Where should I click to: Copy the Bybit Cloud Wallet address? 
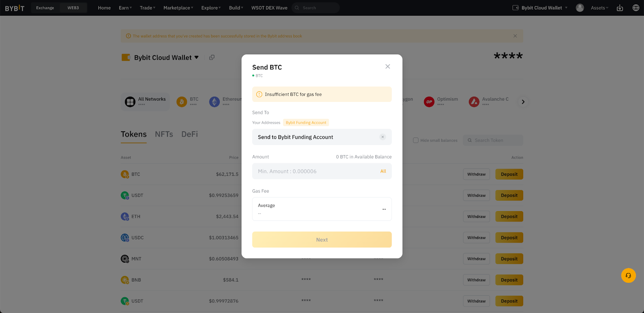[212, 58]
